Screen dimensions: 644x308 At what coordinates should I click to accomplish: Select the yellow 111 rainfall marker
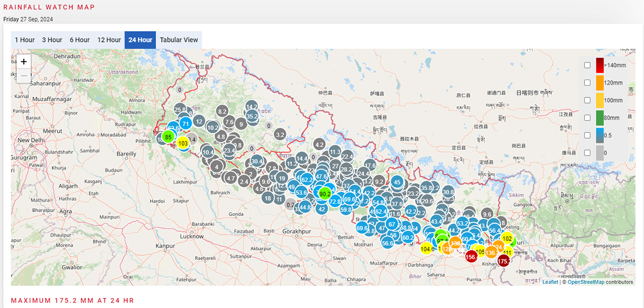coord(507,252)
